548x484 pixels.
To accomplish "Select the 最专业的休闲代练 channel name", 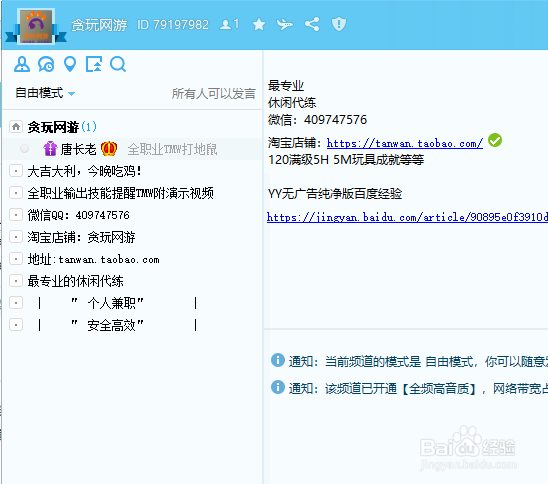I will [x=75, y=281].
